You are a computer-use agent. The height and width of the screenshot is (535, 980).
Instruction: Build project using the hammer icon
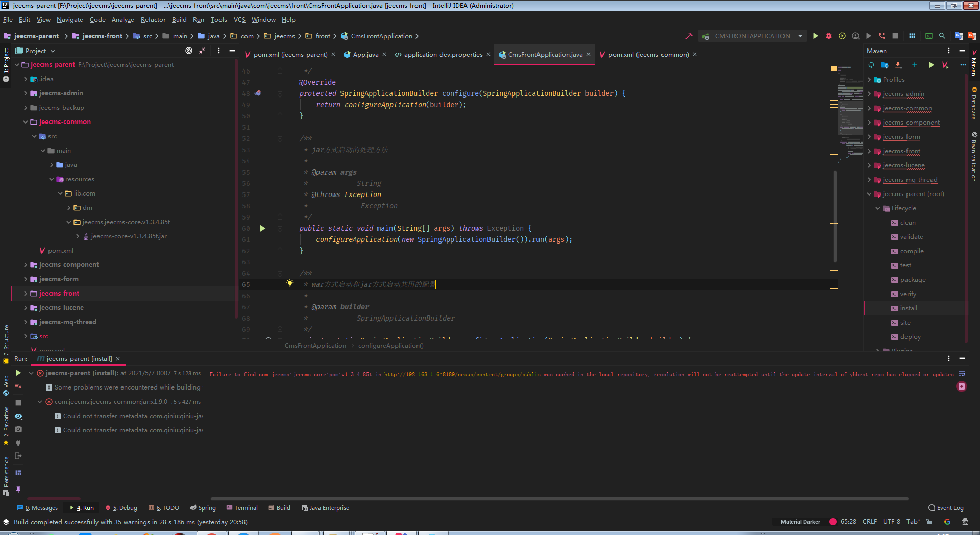[689, 36]
